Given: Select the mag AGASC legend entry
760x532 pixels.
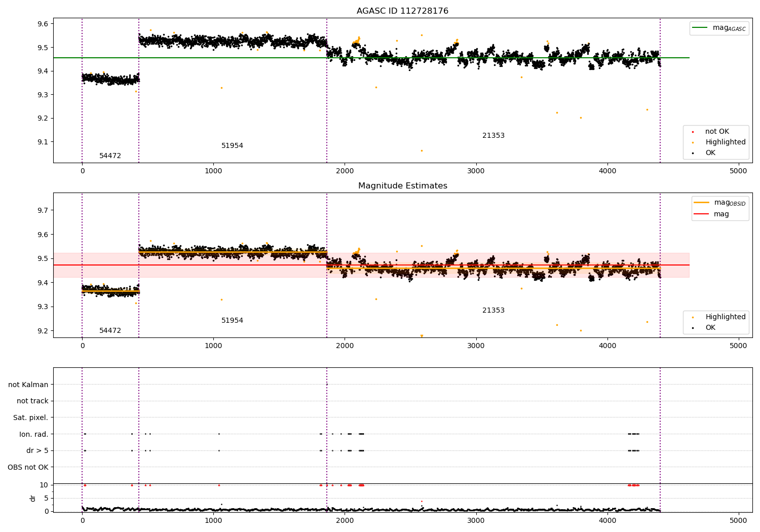Looking at the screenshot, I should coord(719,28).
